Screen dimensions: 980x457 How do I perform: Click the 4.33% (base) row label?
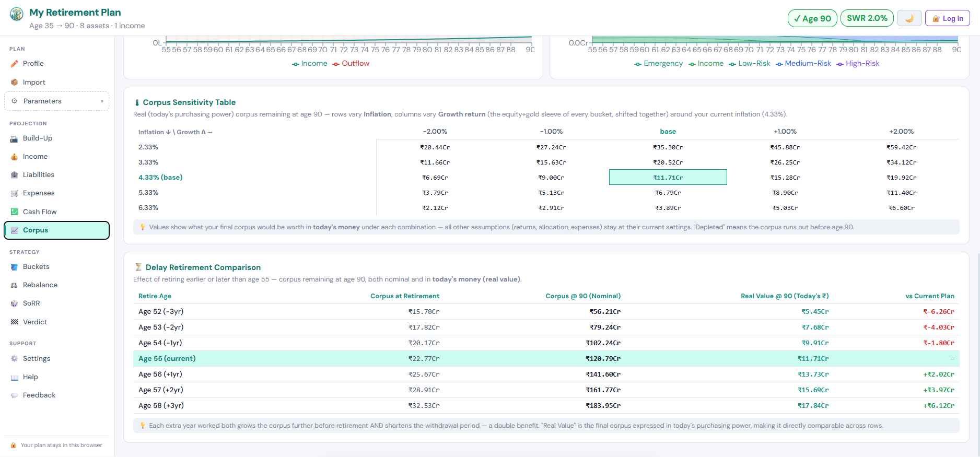[x=160, y=178]
